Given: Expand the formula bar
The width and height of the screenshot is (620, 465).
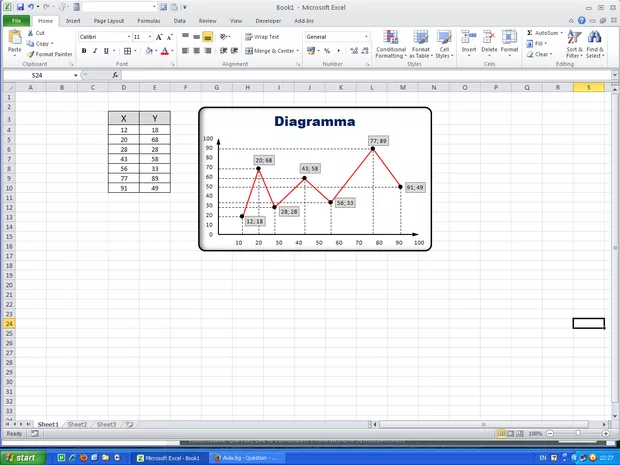Looking at the screenshot, I should [614, 75].
